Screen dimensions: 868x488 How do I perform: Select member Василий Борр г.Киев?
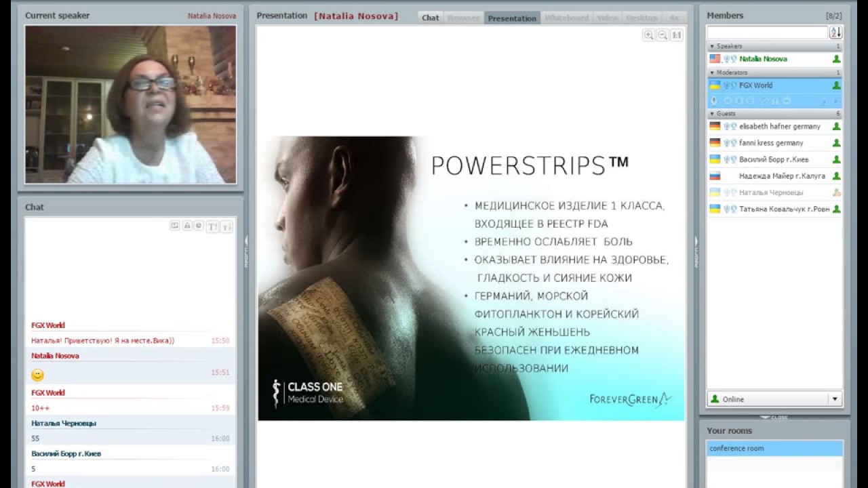(x=774, y=159)
